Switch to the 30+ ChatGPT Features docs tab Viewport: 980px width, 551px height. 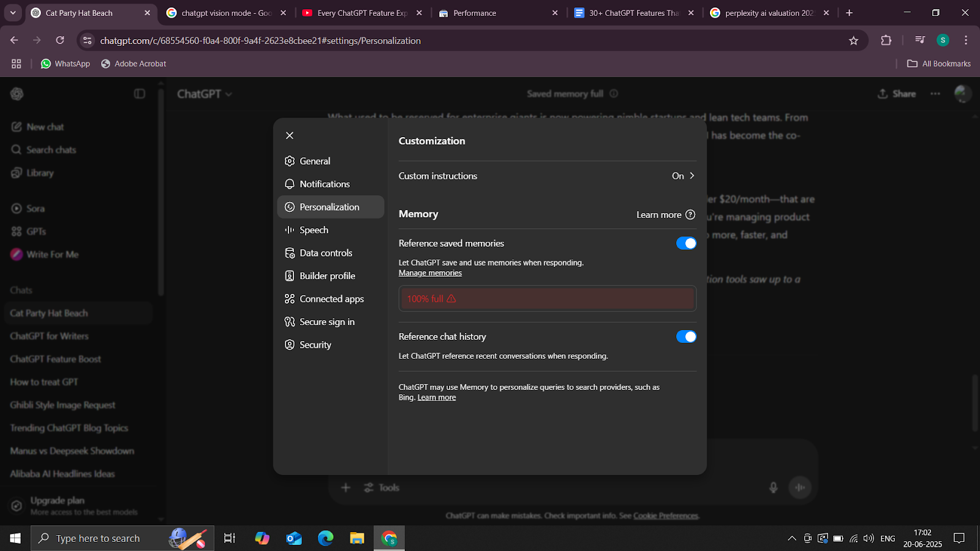click(x=634, y=13)
